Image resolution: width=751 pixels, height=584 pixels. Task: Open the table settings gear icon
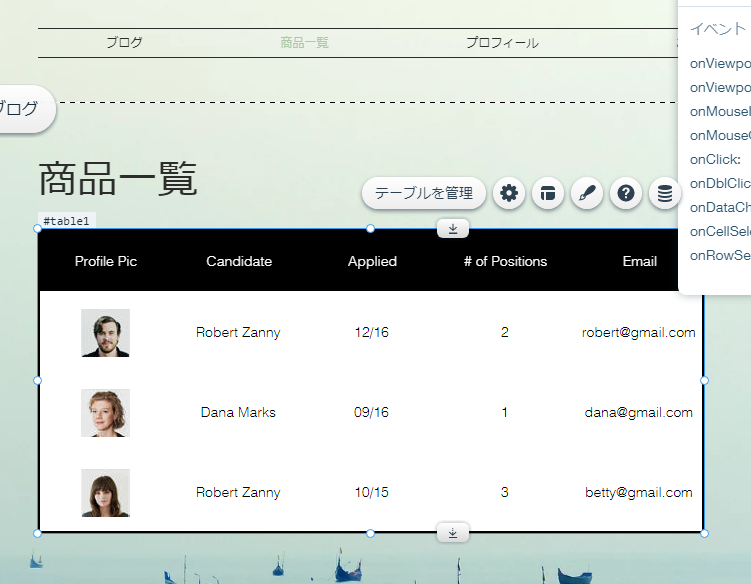pos(509,193)
